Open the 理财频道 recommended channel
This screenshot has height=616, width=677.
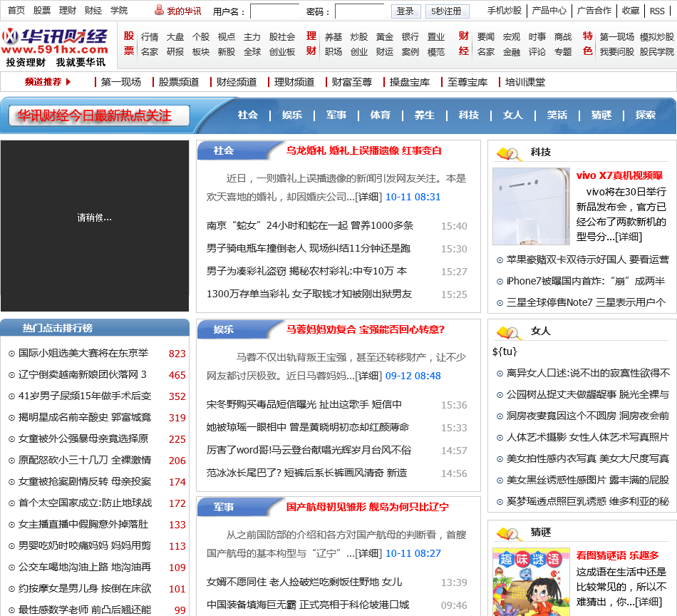294,82
